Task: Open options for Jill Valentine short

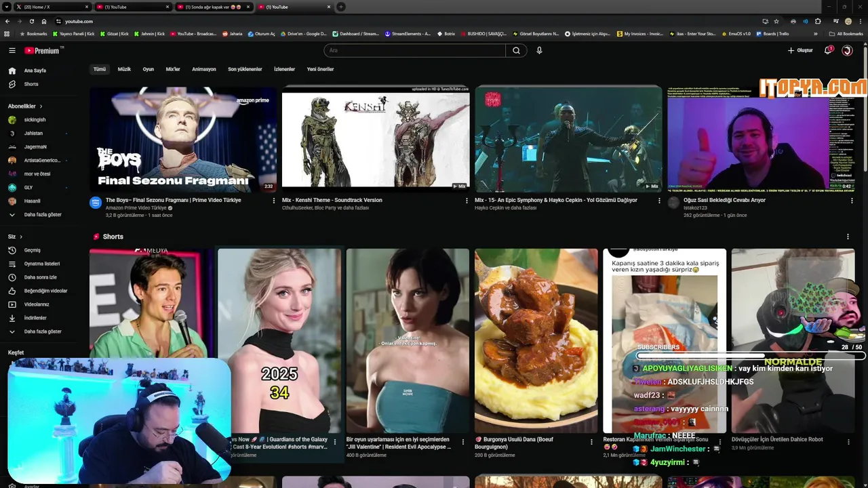Action: pyautogui.click(x=463, y=442)
